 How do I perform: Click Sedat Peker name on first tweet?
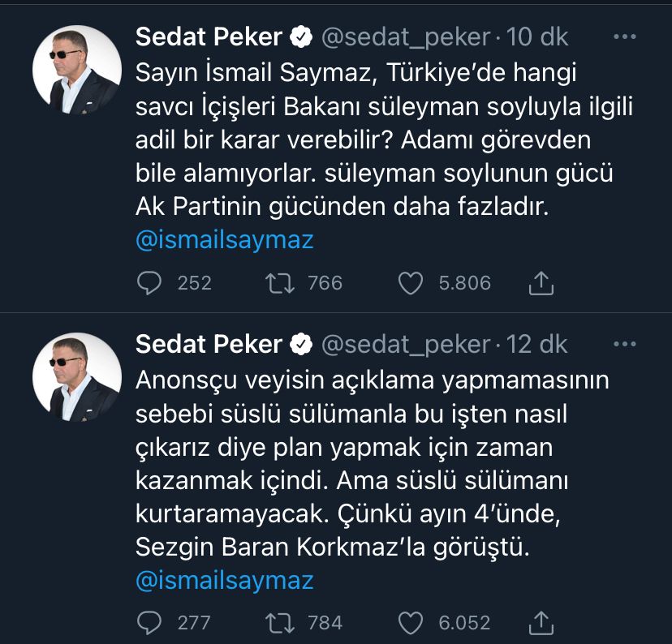coord(209,36)
